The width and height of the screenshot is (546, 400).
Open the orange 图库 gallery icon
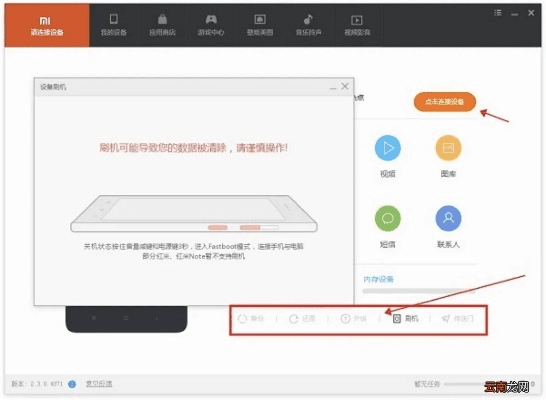tap(448, 148)
